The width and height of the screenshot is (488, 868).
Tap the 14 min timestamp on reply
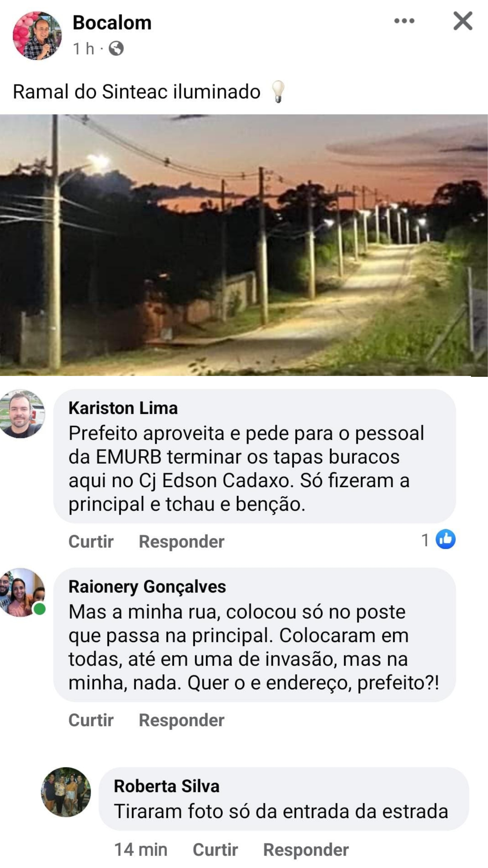pos(141,850)
